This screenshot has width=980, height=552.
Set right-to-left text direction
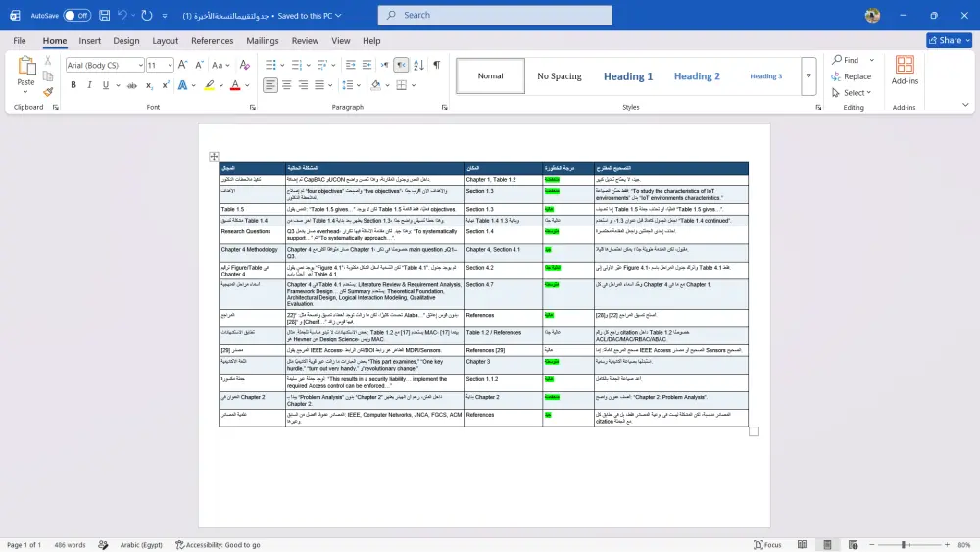401,65
